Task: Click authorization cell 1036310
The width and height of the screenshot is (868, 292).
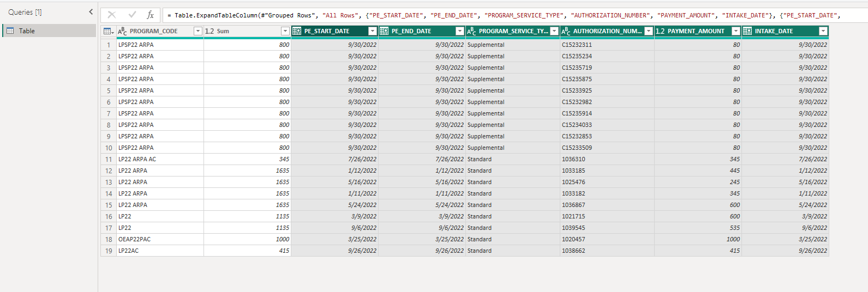Action: 607,159
